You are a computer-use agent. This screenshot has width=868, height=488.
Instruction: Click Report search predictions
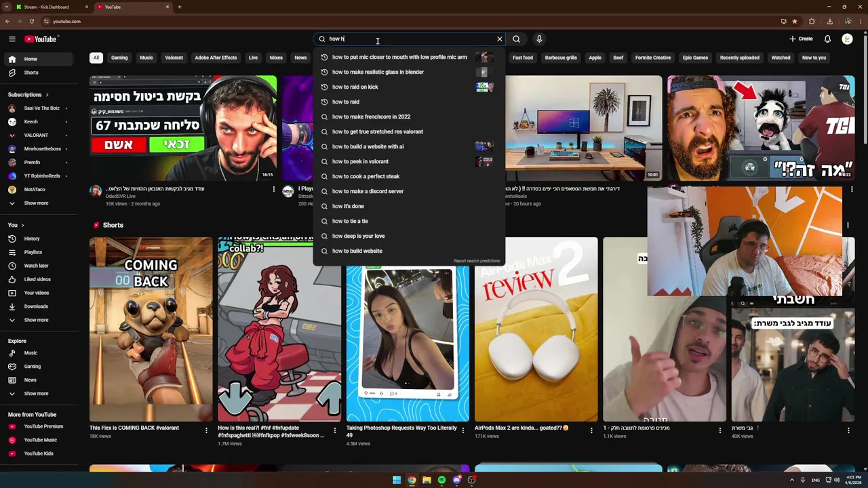click(x=477, y=261)
